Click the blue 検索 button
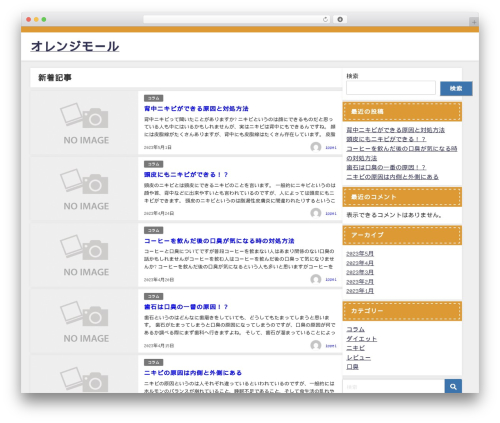500x423 pixels. click(456, 88)
